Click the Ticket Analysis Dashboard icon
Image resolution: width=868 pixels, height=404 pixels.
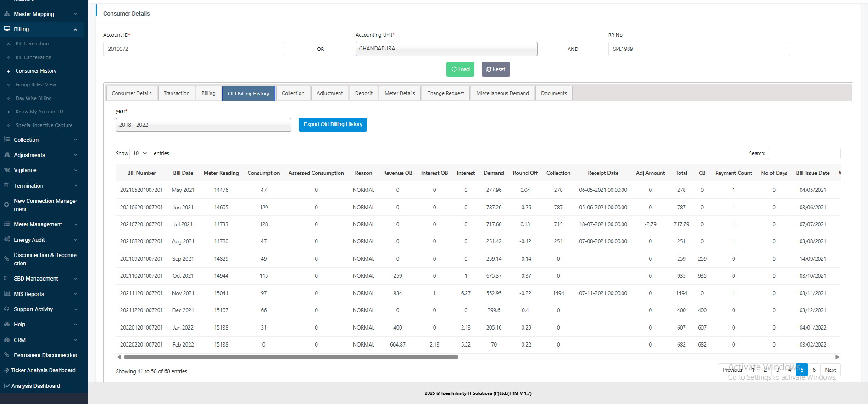pos(7,370)
